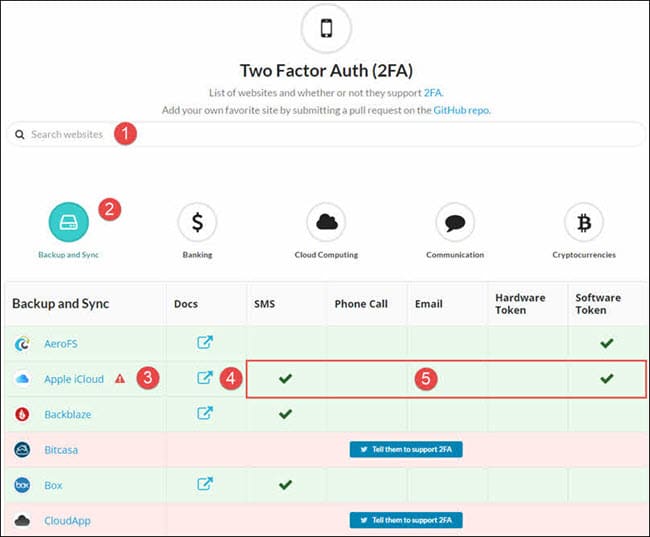
Task: Click the Bitcasa logo icon
Action: click(x=22, y=450)
